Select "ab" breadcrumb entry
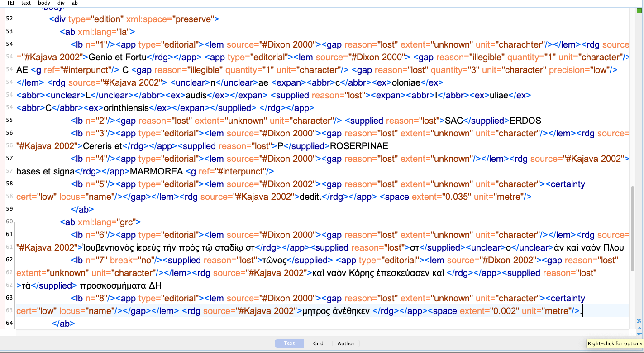 coord(75,3)
